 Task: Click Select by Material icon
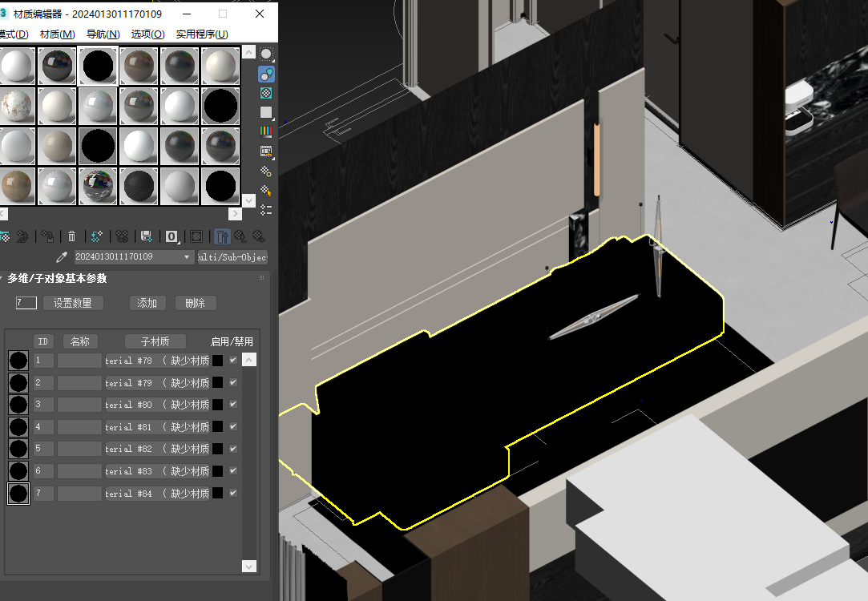pos(266,190)
